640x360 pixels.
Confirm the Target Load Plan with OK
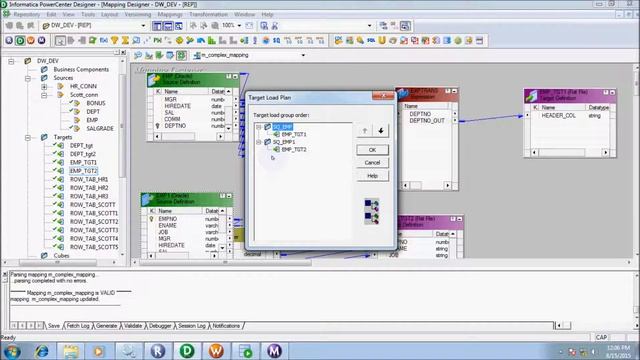click(x=372, y=150)
